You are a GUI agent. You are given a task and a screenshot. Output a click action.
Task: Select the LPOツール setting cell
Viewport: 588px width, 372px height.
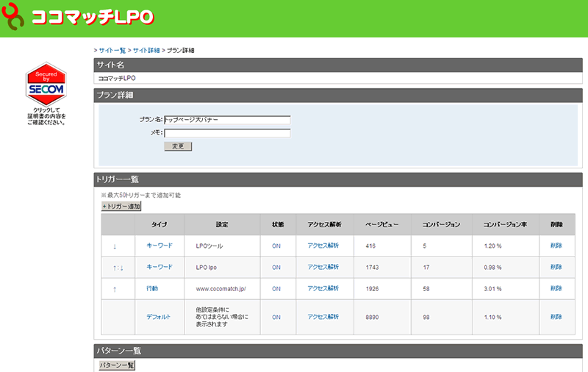pos(222,246)
